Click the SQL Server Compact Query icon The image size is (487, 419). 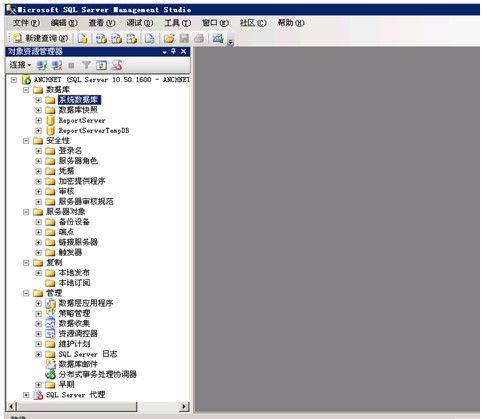150,39
